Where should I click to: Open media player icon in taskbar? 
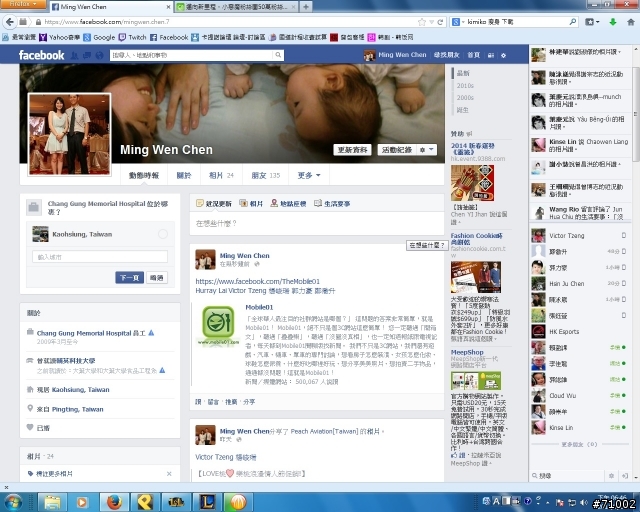(x=82, y=502)
